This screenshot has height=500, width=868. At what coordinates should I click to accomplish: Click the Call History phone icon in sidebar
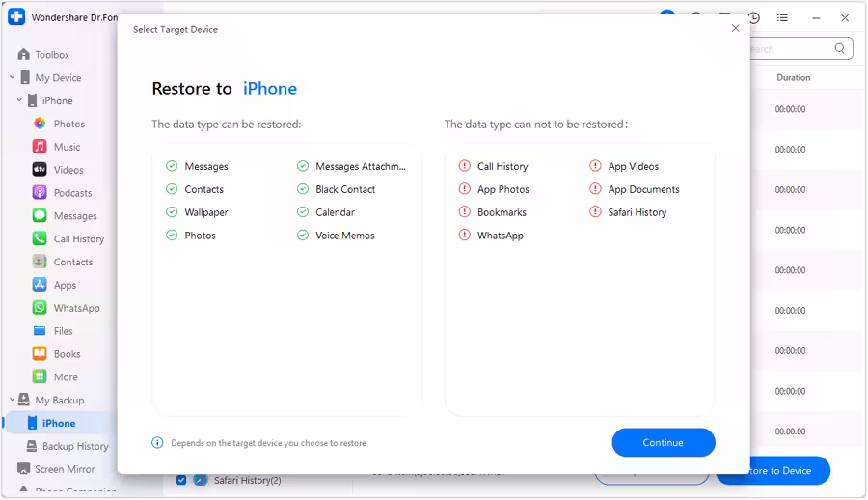40,239
